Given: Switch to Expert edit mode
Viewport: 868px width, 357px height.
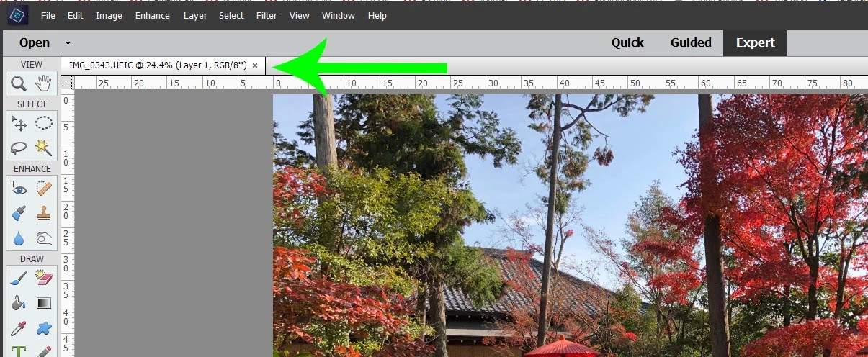Looking at the screenshot, I should coord(756,42).
